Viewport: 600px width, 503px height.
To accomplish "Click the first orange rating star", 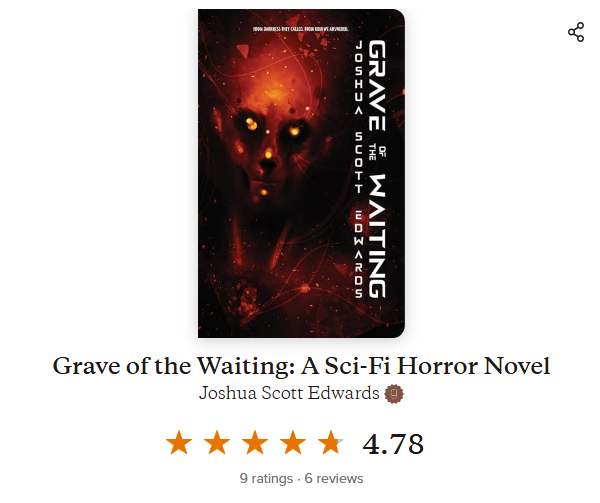I will coord(179,443).
